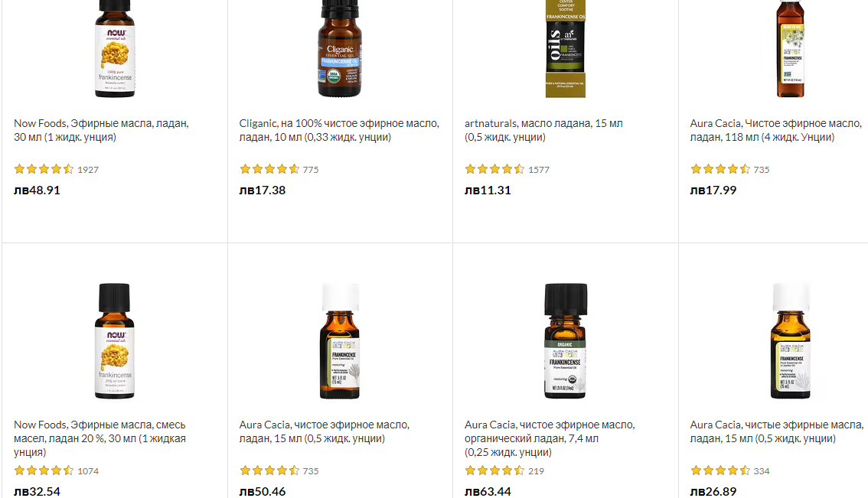Open Now Foods frankincense 30 ml product image
Viewport: 868px width, 498px height.
[x=115, y=49]
